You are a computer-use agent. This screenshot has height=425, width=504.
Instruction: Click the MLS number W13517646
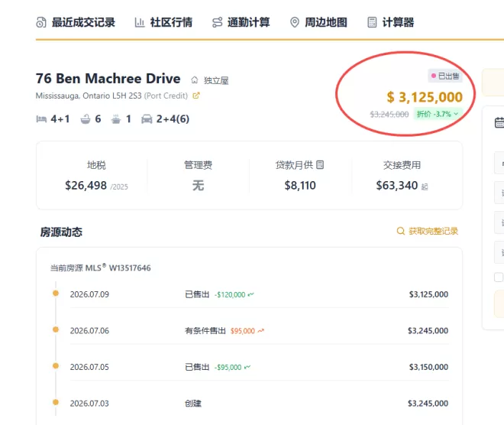[x=130, y=268]
